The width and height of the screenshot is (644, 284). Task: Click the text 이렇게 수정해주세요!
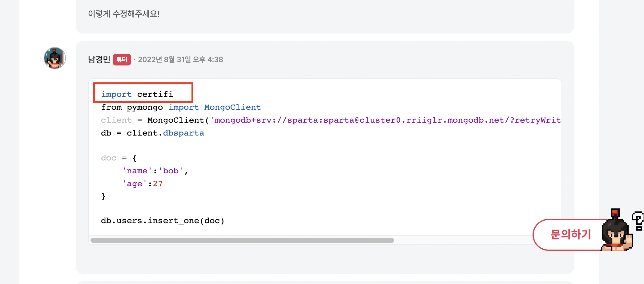point(124,14)
